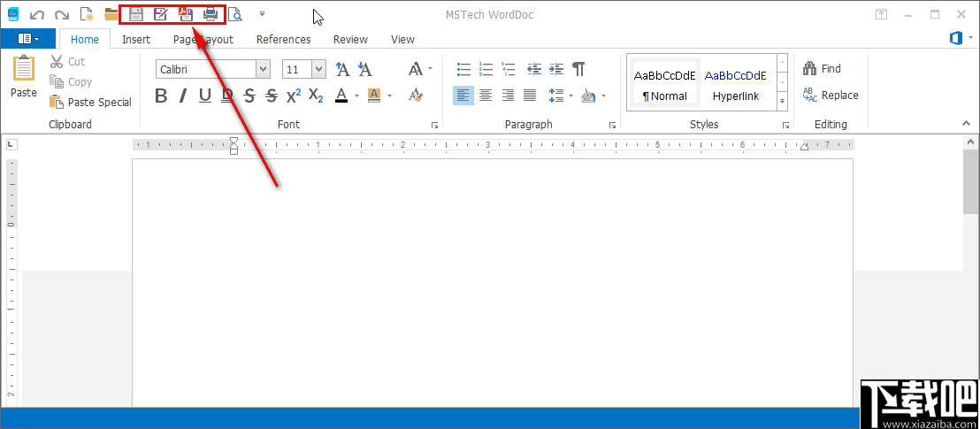This screenshot has width=980, height=429.
Task: Apply the text highlight color swatch
Action: tap(374, 96)
